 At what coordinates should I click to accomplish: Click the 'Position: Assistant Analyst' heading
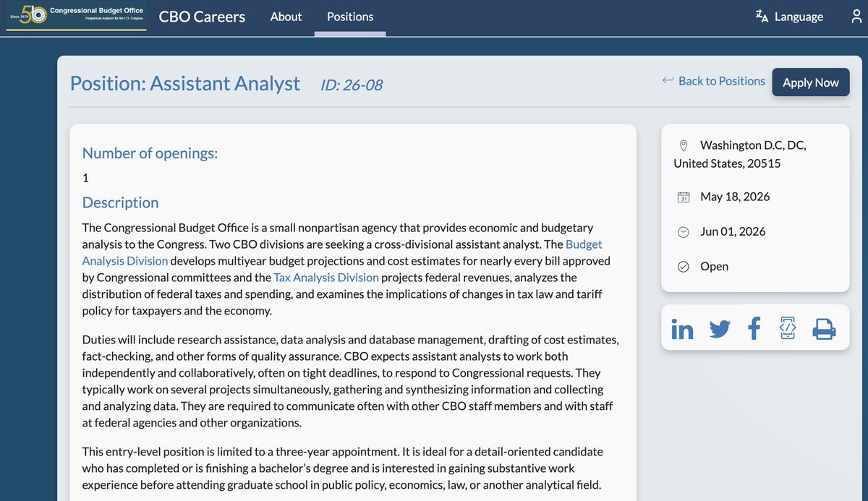(185, 83)
